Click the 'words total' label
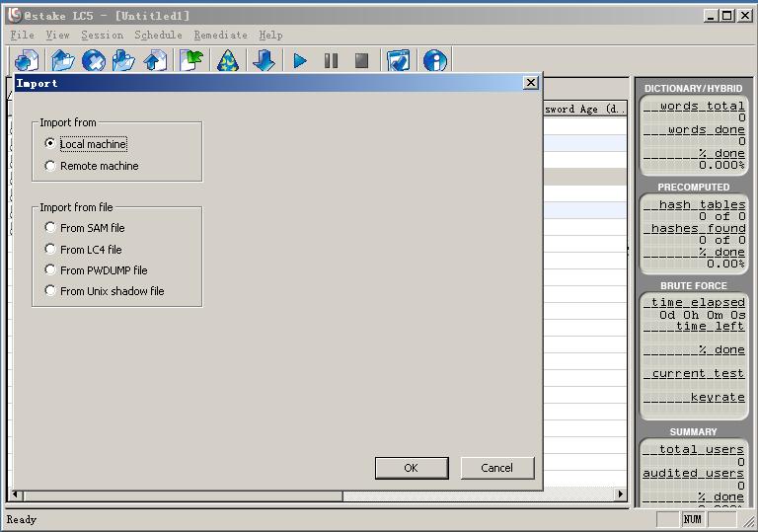The image size is (758, 532). click(702, 106)
